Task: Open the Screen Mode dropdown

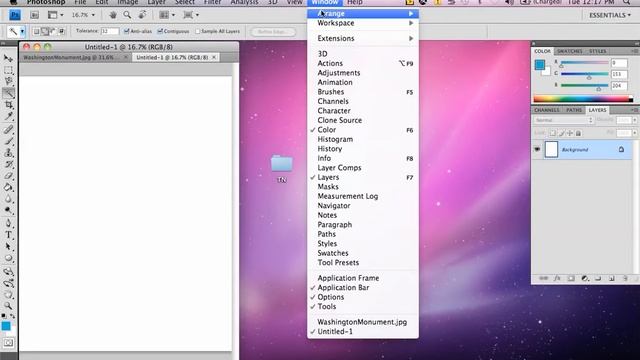Action: pyautogui.click(x=191, y=15)
